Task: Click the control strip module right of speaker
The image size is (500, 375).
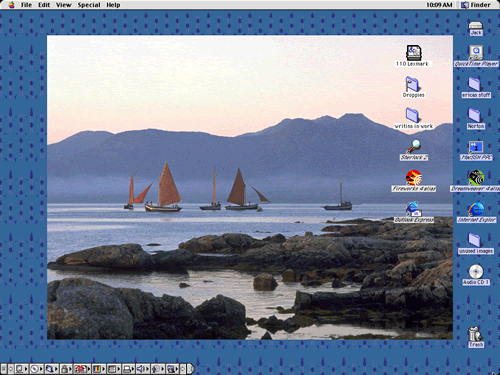Action: pyautogui.click(x=158, y=368)
